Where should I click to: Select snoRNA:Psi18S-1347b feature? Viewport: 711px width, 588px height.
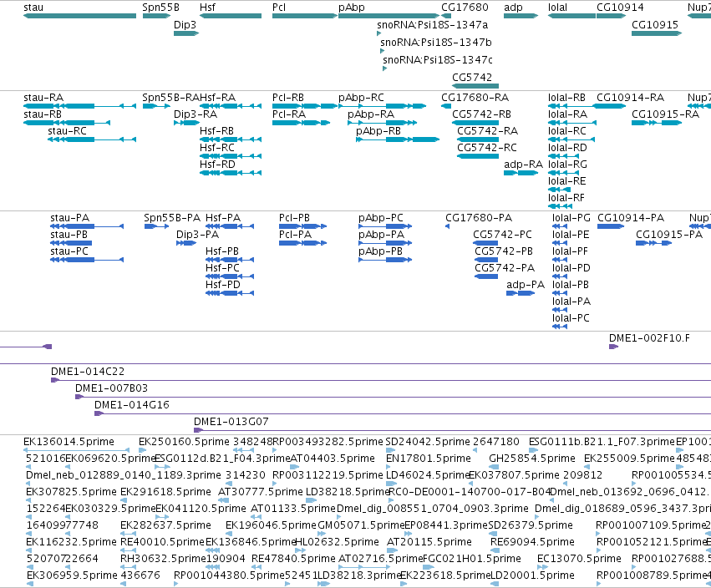(383, 51)
